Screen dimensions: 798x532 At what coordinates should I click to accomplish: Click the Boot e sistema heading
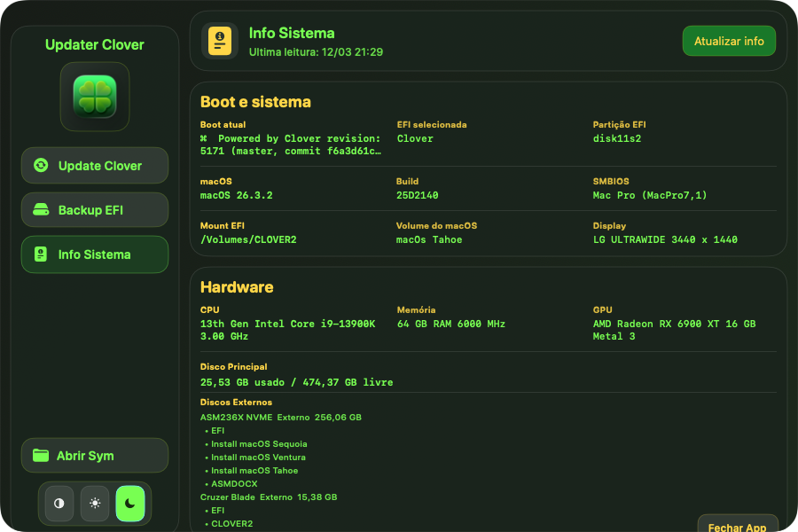[255, 102]
